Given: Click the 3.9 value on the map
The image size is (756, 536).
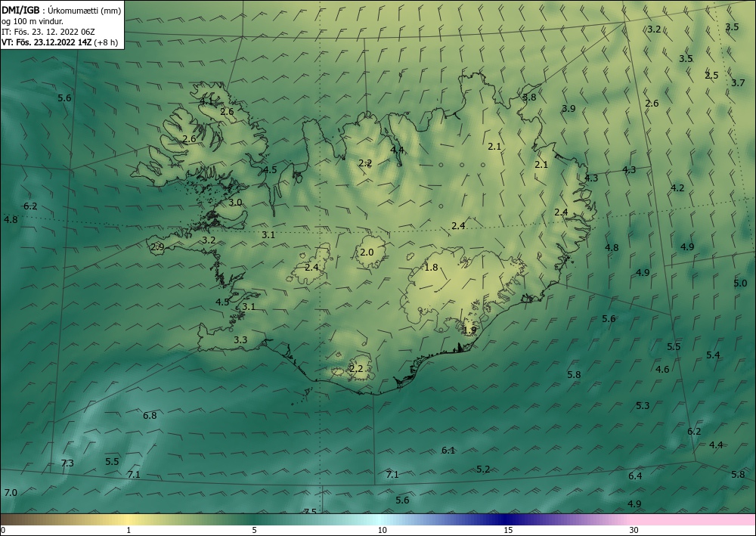Looking at the screenshot, I should (569, 108).
